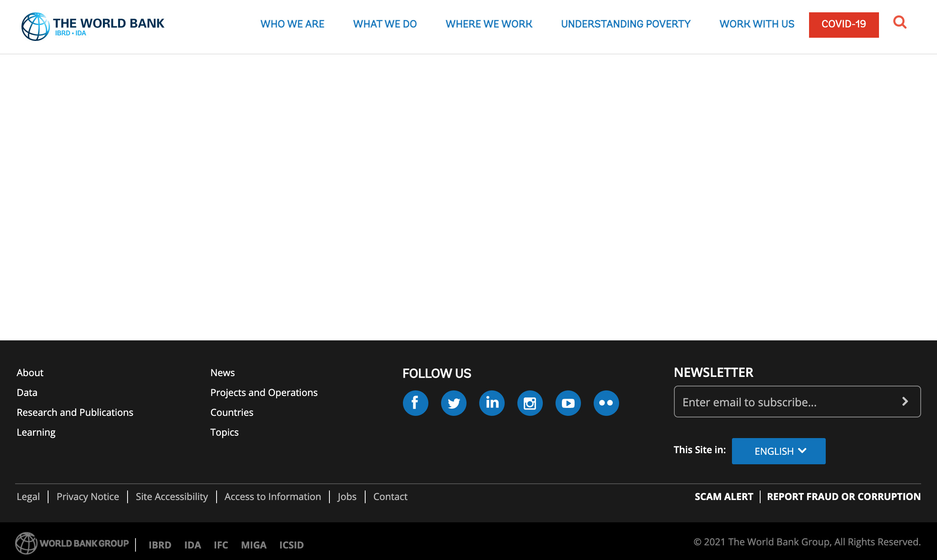This screenshot has width=937, height=560.
Task: Click the Twitter social media icon
Action: click(x=453, y=402)
